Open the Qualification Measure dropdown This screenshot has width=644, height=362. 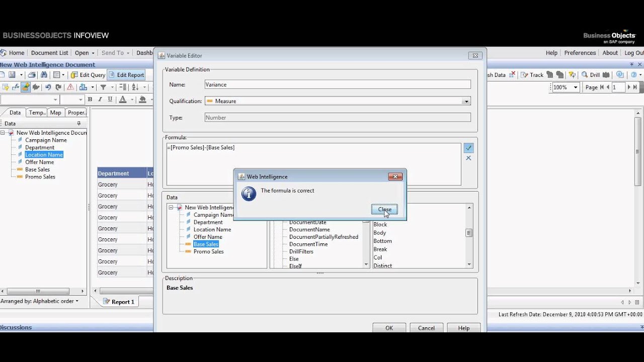click(466, 101)
